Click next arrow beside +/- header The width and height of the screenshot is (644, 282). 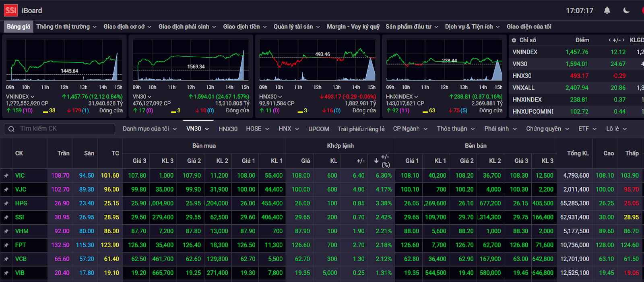tap(624, 40)
